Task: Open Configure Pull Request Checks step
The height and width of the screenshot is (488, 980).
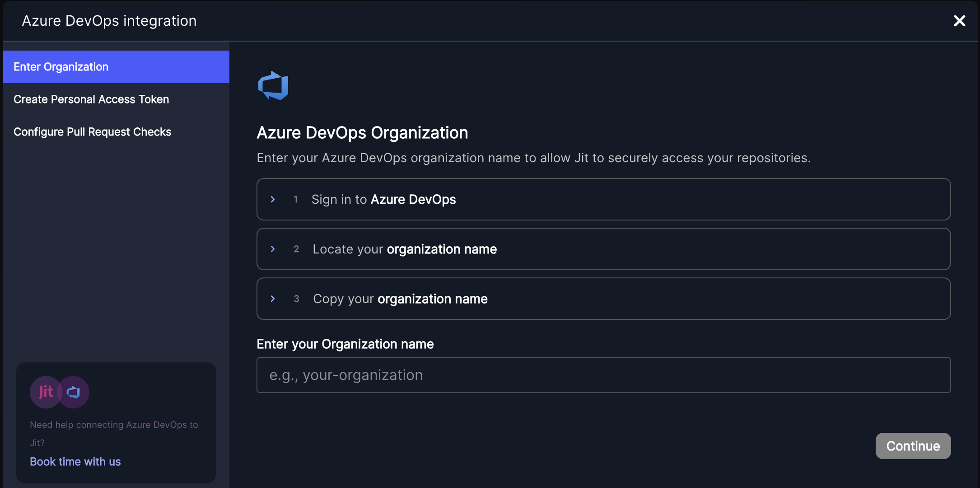Action: point(92,132)
